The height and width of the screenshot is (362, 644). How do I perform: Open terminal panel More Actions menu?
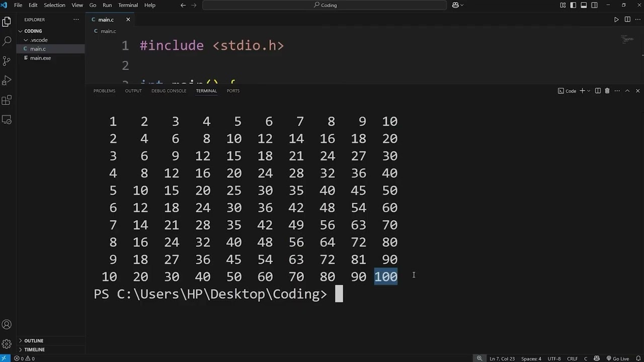point(617,91)
